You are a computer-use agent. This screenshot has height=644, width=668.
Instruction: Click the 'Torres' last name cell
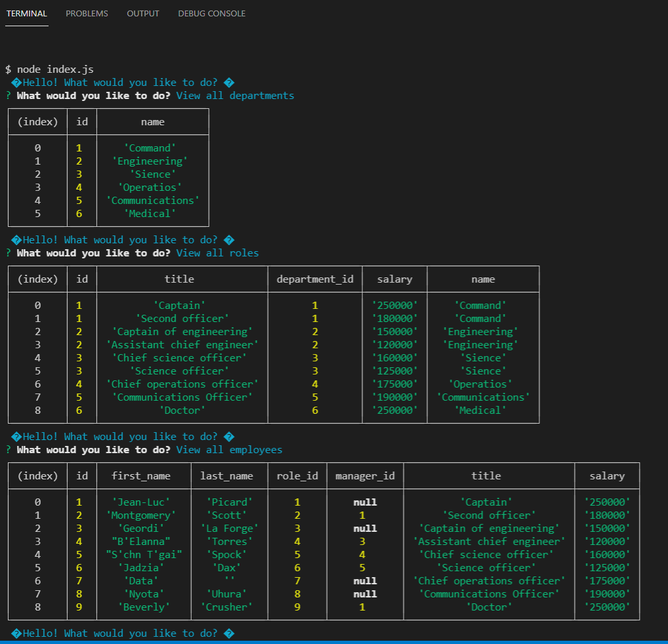230,542
